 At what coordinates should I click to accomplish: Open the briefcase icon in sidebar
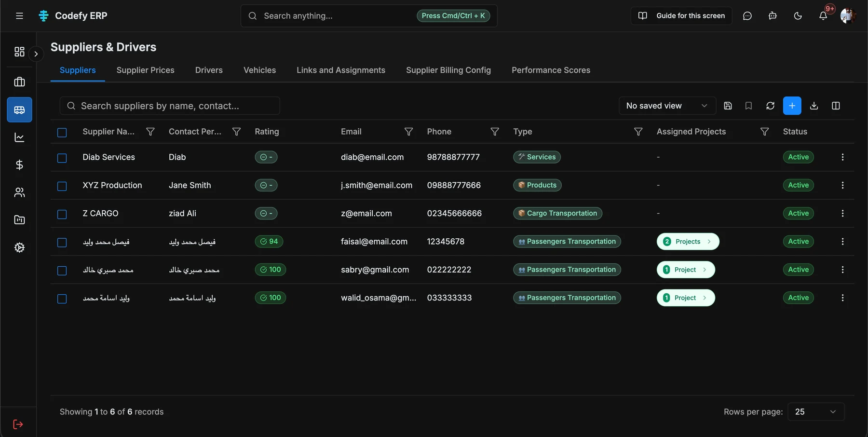tap(19, 82)
